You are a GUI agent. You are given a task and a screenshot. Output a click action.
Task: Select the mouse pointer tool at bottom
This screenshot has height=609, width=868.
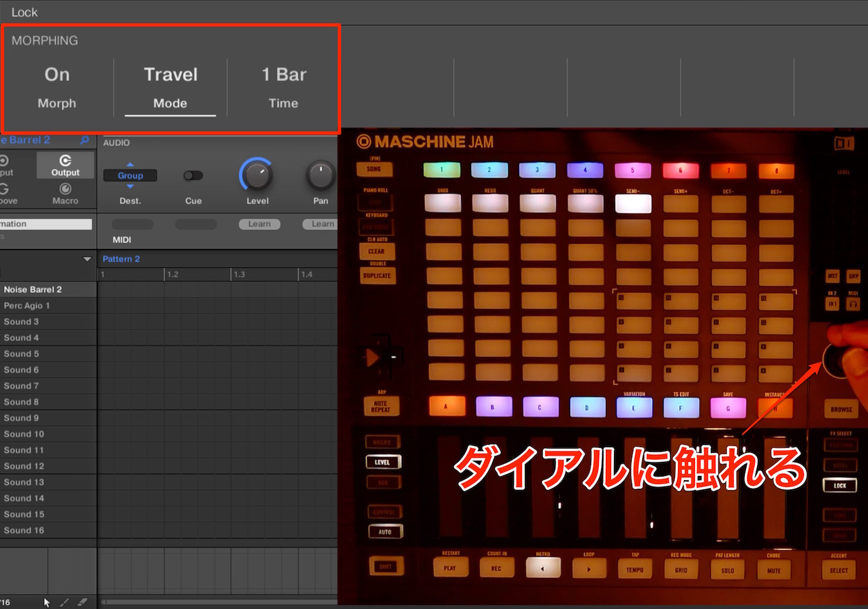(47, 602)
